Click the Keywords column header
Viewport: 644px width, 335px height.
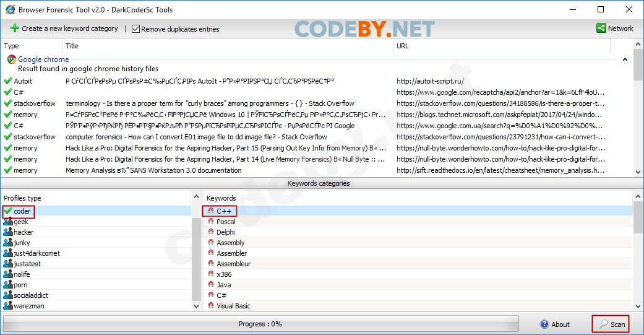[x=221, y=198]
